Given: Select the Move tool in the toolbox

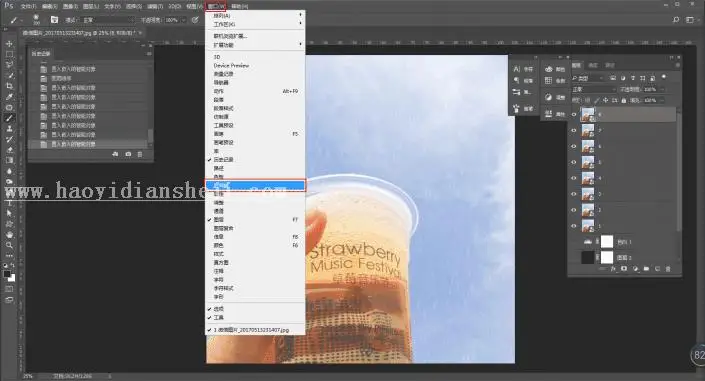Looking at the screenshot, I should (x=9, y=44).
